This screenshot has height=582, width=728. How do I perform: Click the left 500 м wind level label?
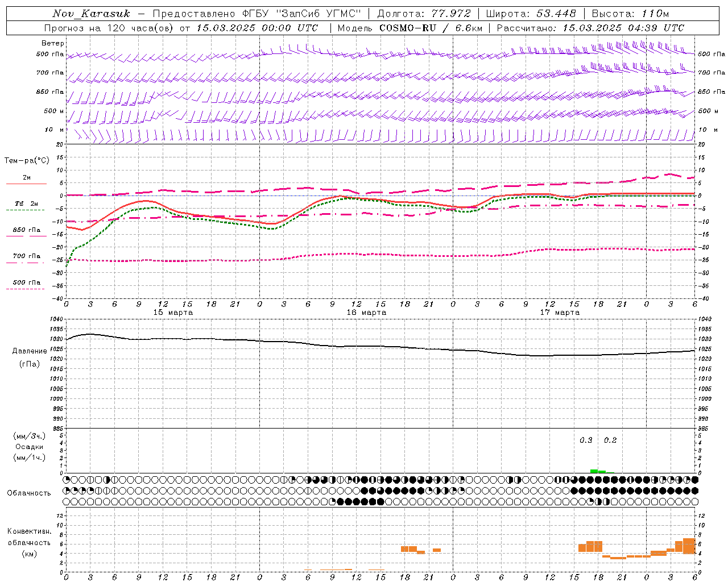pyautogui.click(x=54, y=111)
